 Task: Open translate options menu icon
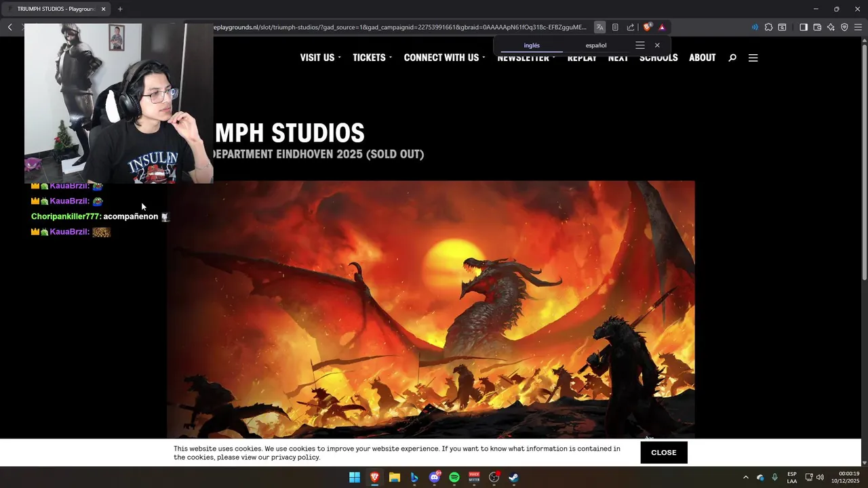[640, 45]
